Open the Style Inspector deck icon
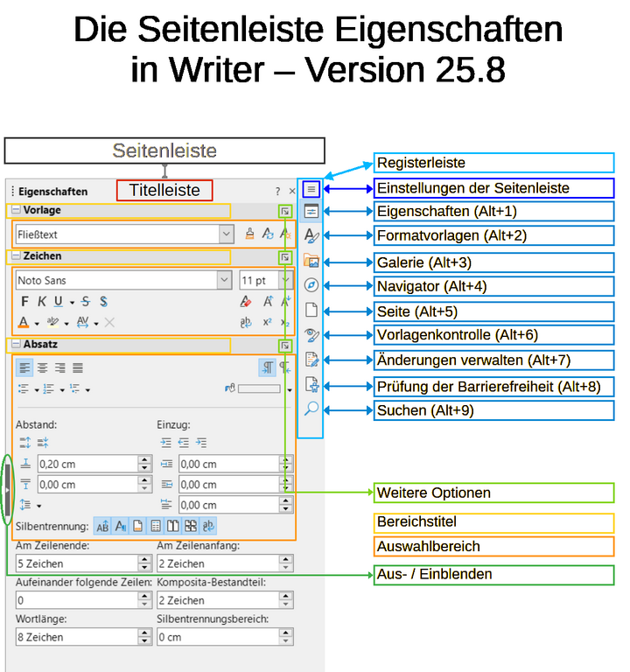The width and height of the screenshot is (630, 672). pos(311,335)
